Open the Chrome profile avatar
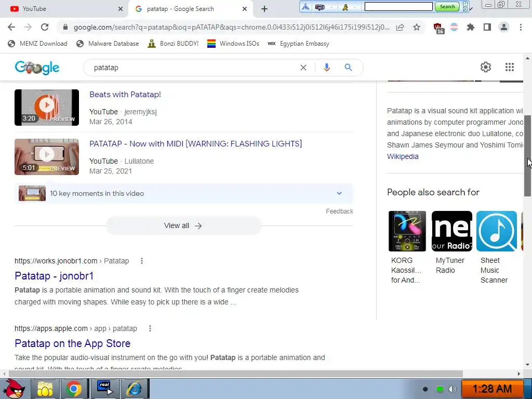This screenshot has width=532, height=399. click(x=504, y=27)
